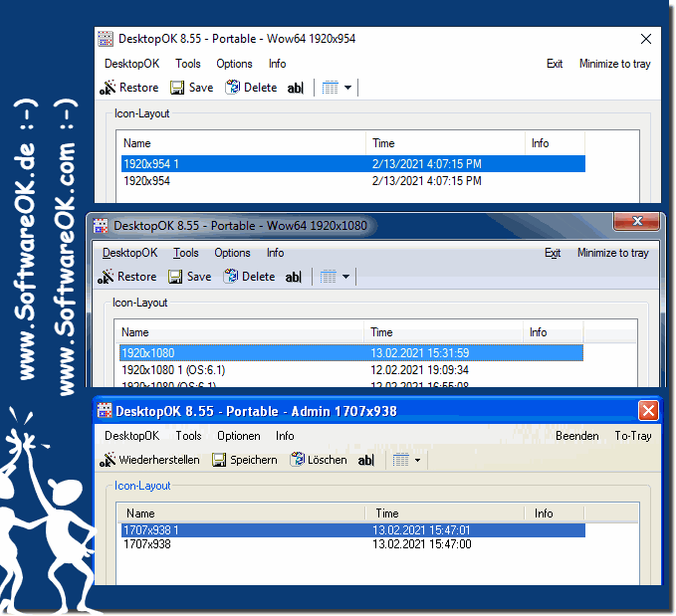This screenshot has width=676, height=616.
Task: Click list view icon in the 1920x954 window
Action: point(331,88)
